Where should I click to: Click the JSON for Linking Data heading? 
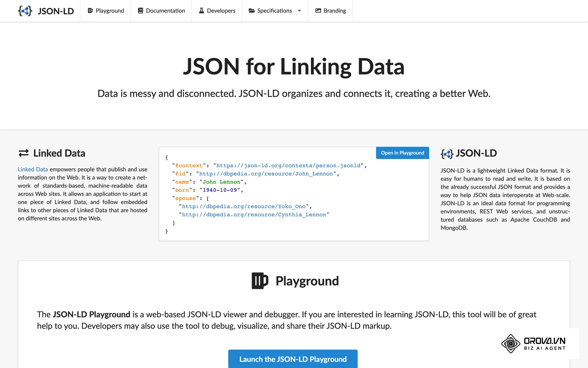tap(294, 67)
